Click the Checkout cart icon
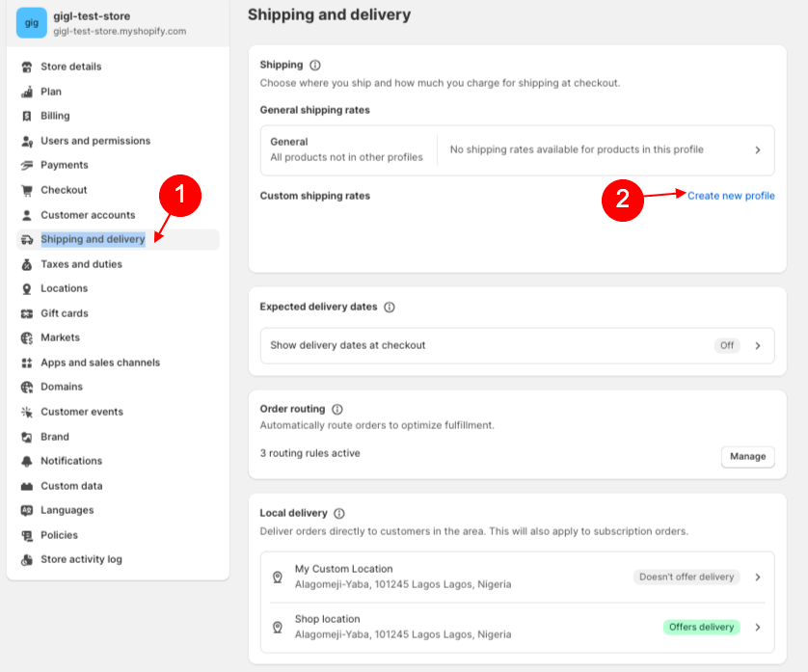This screenshot has height=672, width=808. pyautogui.click(x=27, y=190)
